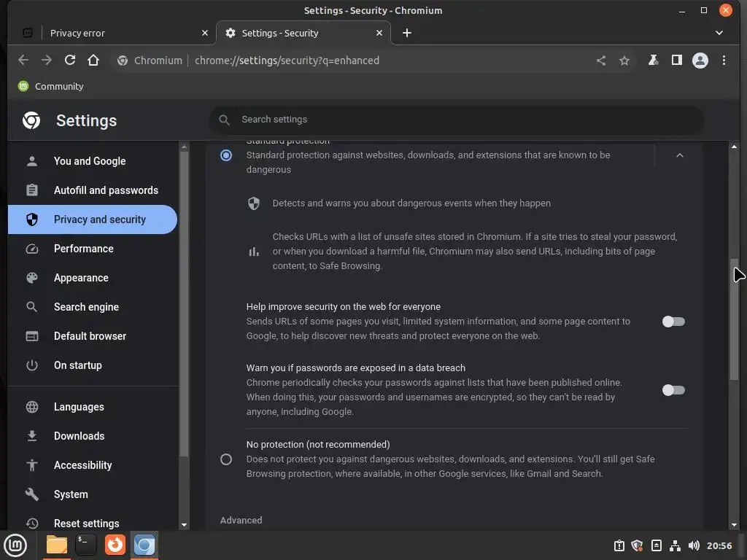Image resolution: width=747 pixels, height=560 pixels.
Task: Open Accessibility settings
Action: pyautogui.click(x=93, y=465)
